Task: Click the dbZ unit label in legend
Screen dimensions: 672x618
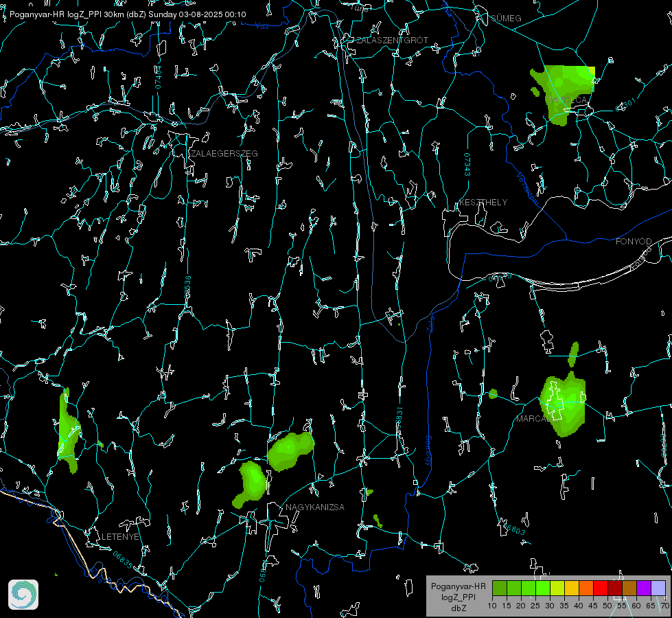Action: (458, 608)
